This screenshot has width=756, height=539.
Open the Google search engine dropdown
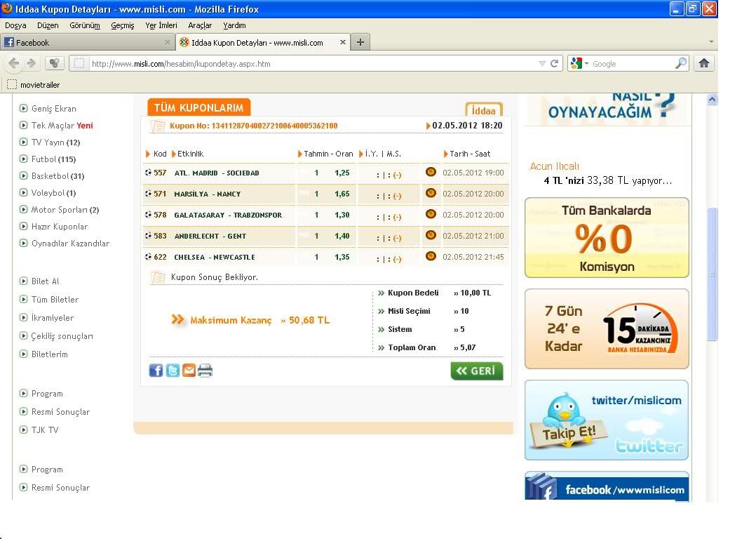point(579,63)
